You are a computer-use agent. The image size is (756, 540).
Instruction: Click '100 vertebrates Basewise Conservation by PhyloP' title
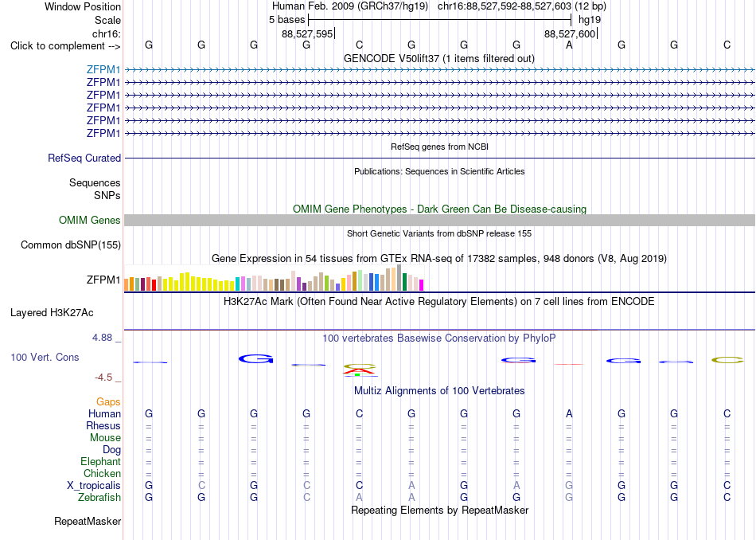coord(439,338)
